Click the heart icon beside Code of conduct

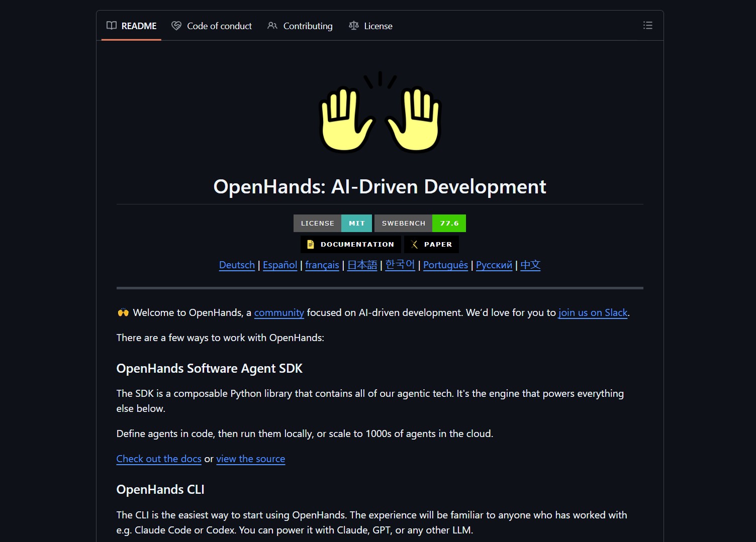point(176,26)
